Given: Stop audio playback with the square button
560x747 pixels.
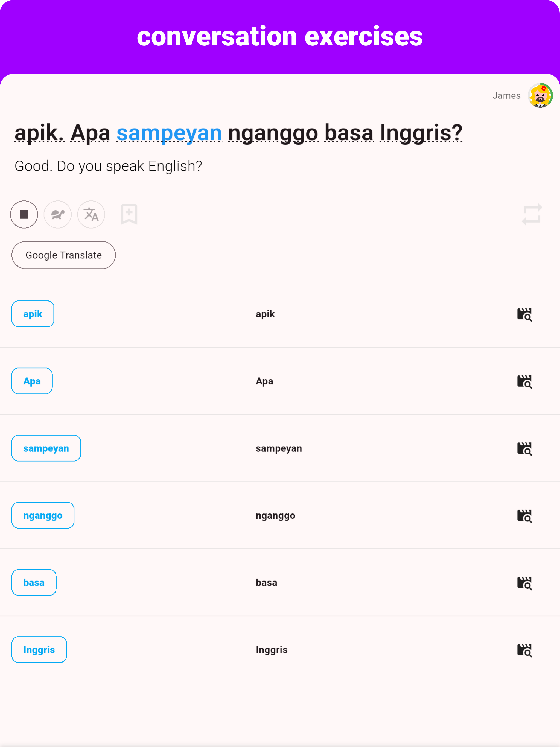Looking at the screenshot, I should pyautogui.click(x=24, y=214).
